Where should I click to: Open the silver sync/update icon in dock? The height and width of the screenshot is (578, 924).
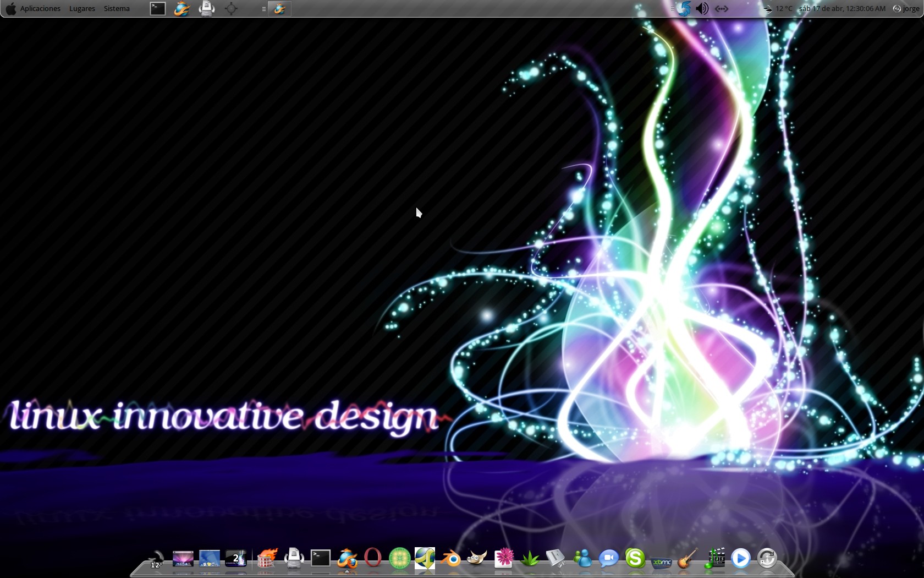(767, 558)
